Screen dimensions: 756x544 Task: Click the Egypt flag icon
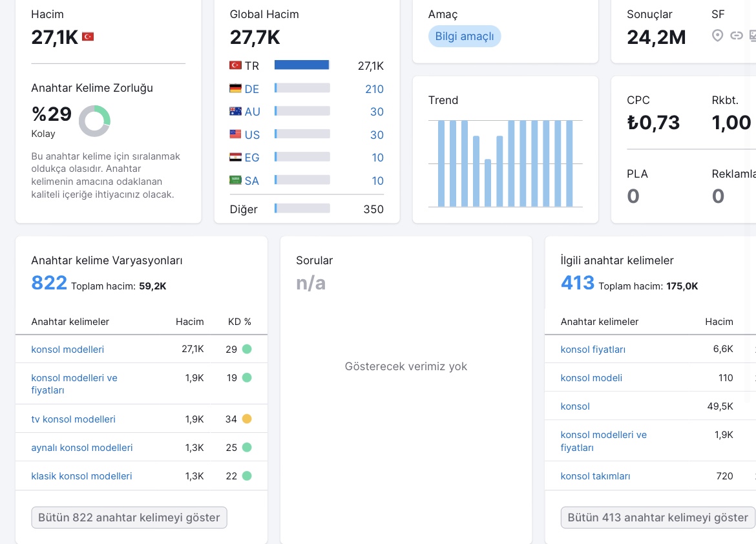coord(235,157)
